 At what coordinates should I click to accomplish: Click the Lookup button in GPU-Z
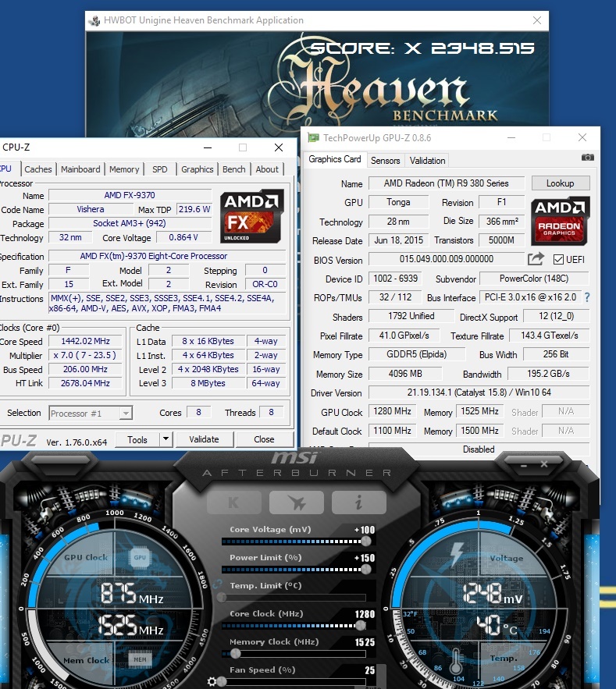click(560, 183)
